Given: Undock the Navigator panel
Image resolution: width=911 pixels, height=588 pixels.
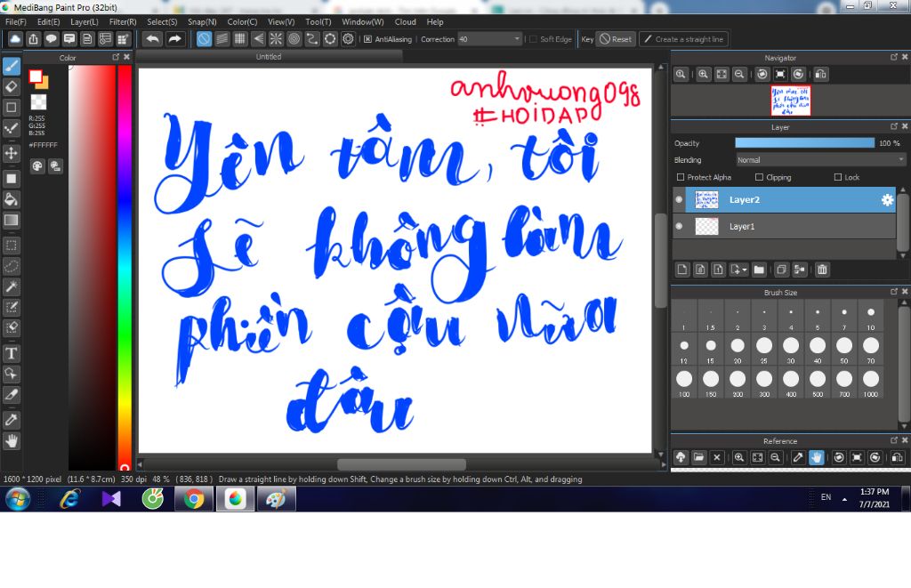Looking at the screenshot, I should coord(894,57).
